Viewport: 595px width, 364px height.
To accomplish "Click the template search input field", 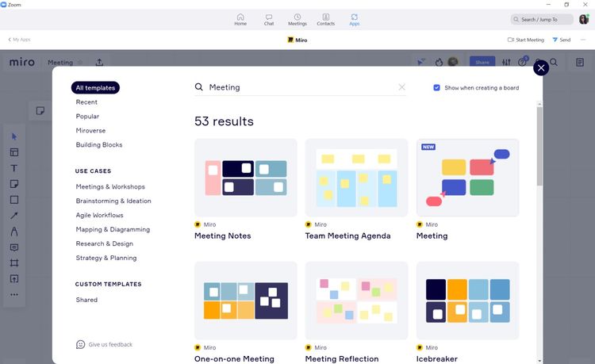I will click(301, 87).
